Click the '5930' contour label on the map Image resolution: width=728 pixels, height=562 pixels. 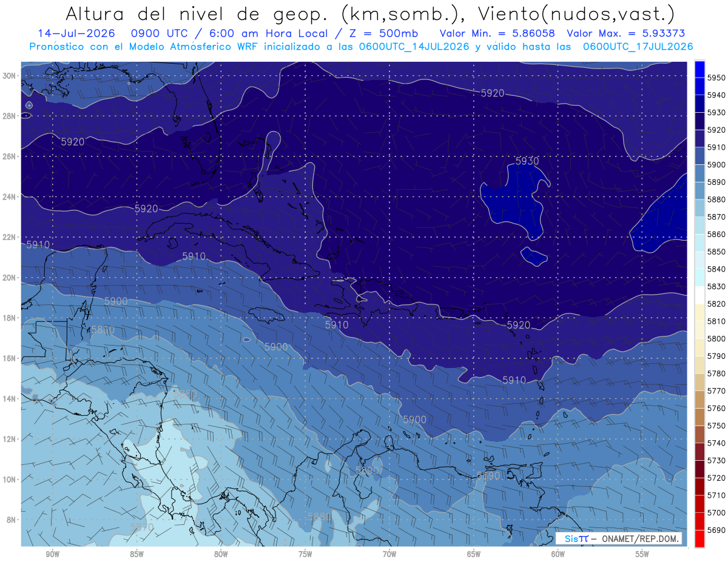527,161
